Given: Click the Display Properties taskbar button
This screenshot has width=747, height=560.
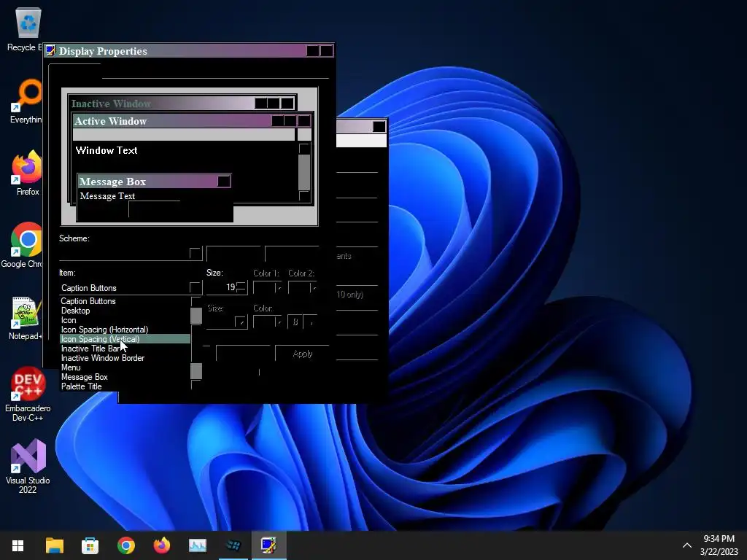Looking at the screenshot, I should point(268,545).
